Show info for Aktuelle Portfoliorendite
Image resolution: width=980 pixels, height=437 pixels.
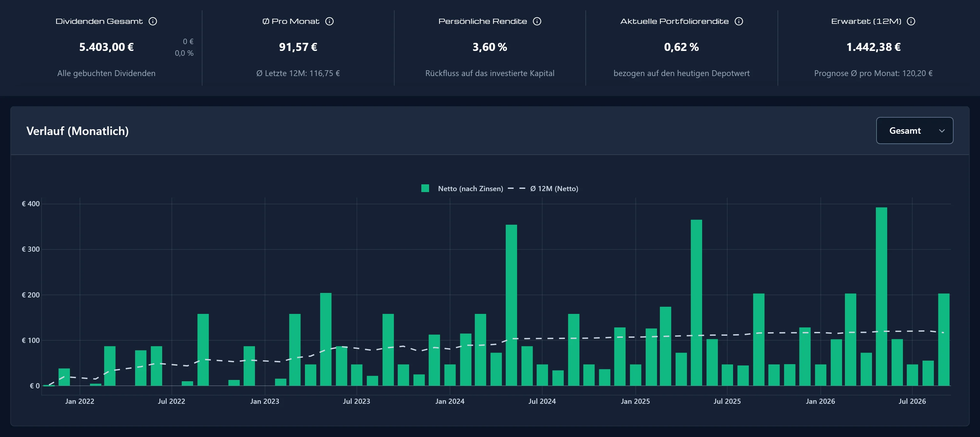pos(739,21)
